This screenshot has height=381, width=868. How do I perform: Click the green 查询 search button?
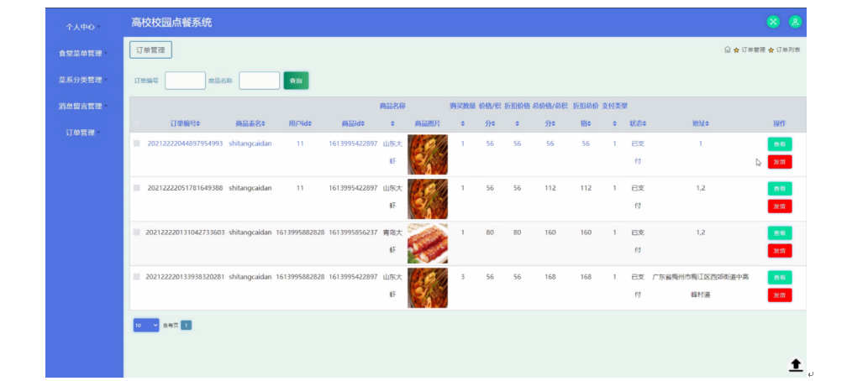296,81
